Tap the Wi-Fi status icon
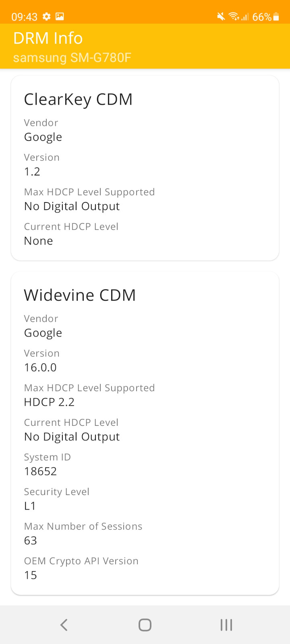This screenshot has height=644, width=290. pyautogui.click(x=233, y=17)
